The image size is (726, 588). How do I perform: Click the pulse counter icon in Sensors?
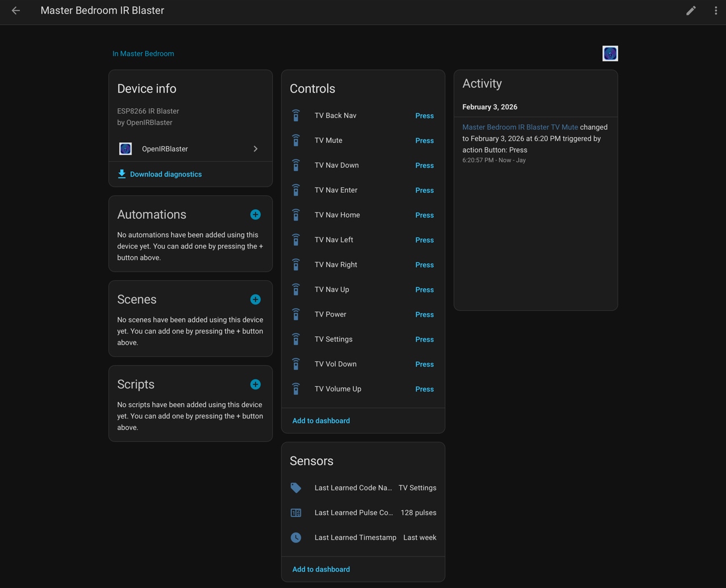[x=296, y=513]
